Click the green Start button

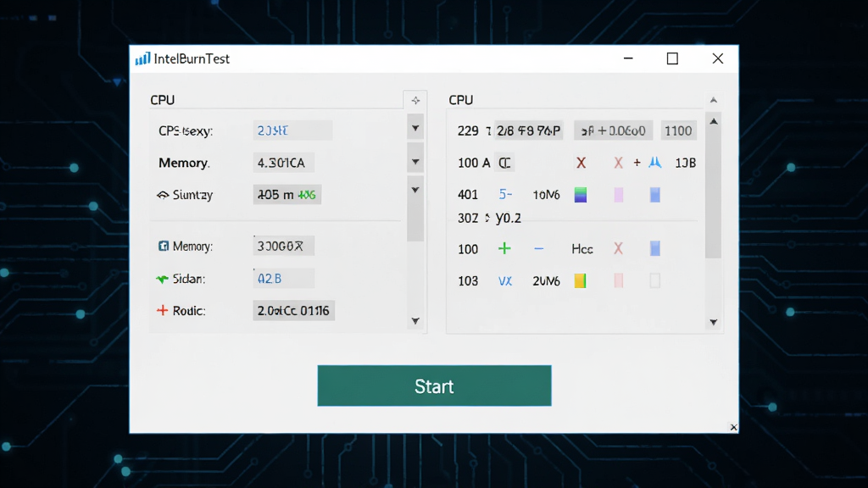click(x=434, y=385)
